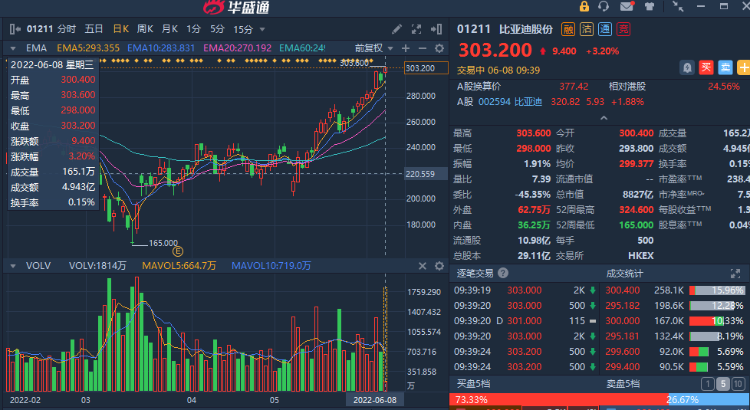Expand the chart to fullscreen

click(x=416, y=29)
